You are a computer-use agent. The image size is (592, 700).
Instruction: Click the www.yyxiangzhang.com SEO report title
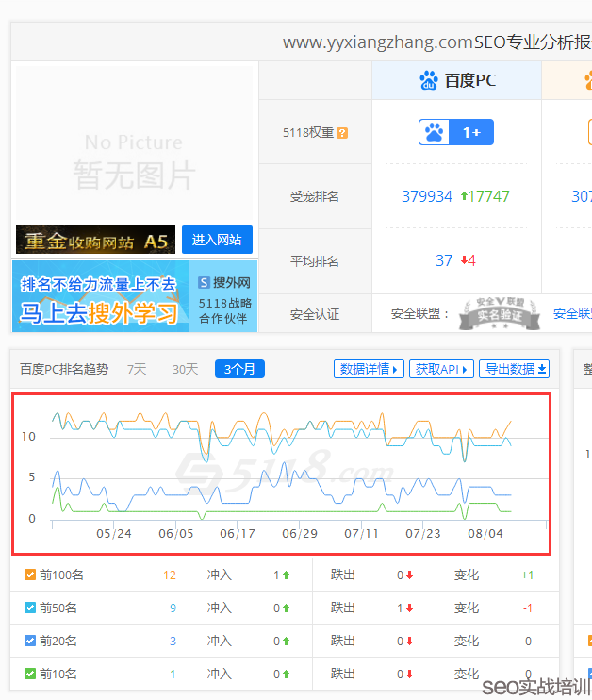(x=437, y=42)
